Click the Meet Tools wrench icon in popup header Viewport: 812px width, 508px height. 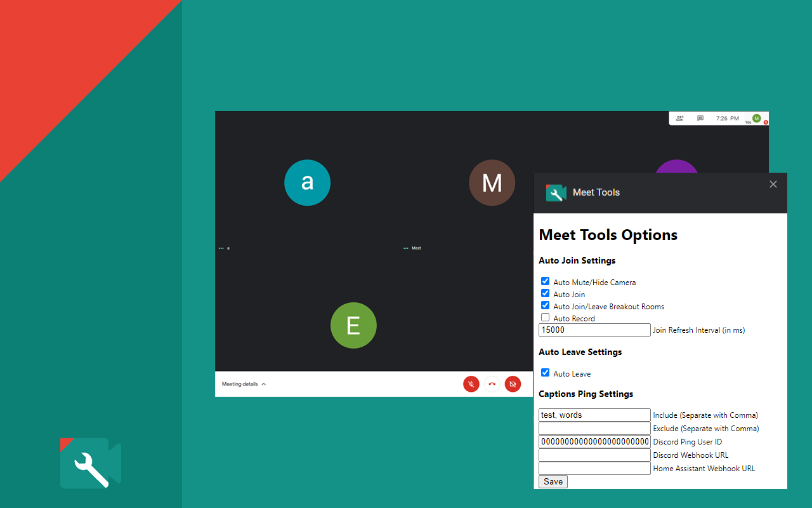pos(556,192)
